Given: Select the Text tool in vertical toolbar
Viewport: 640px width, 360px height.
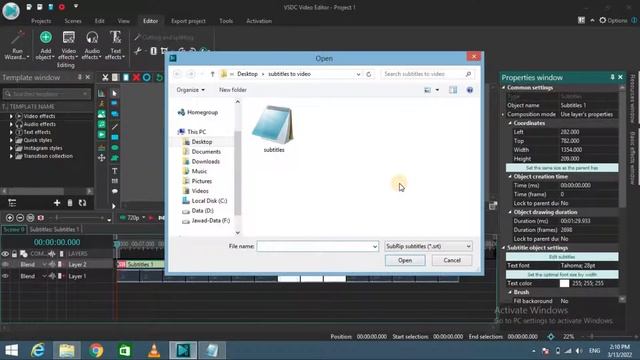Looking at the screenshot, I should click(x=115, y=171).
